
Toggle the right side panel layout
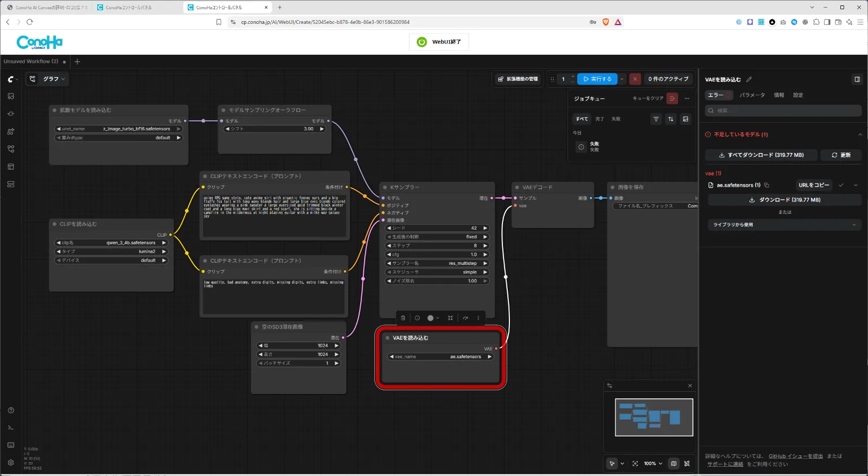coord(857,79)
